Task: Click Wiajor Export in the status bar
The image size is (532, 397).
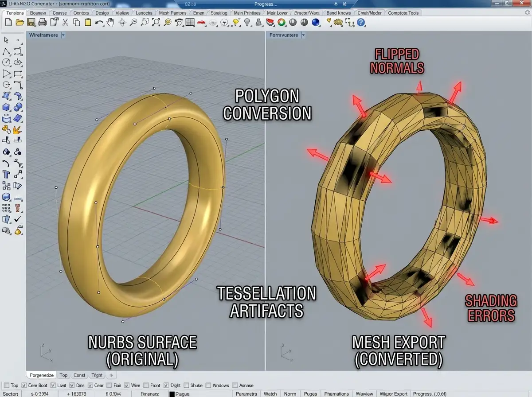Action: click(x=393, y=394)
